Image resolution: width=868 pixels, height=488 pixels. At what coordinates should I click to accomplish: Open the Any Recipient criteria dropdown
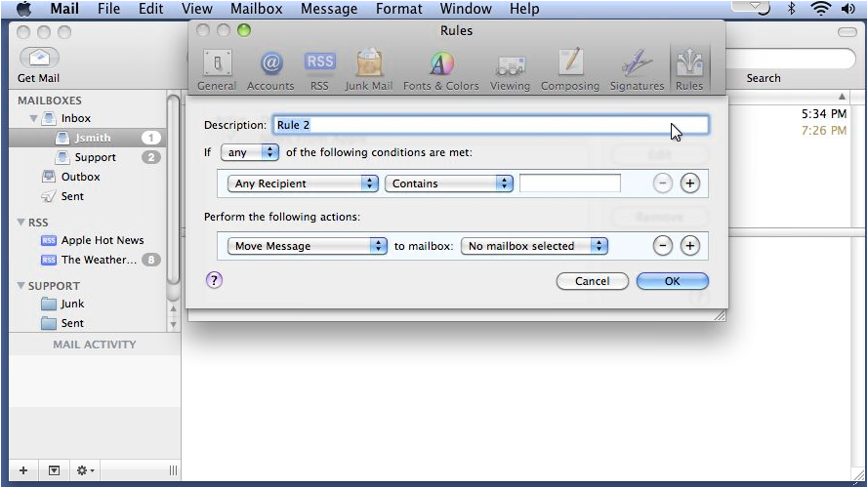coord(303,183)
